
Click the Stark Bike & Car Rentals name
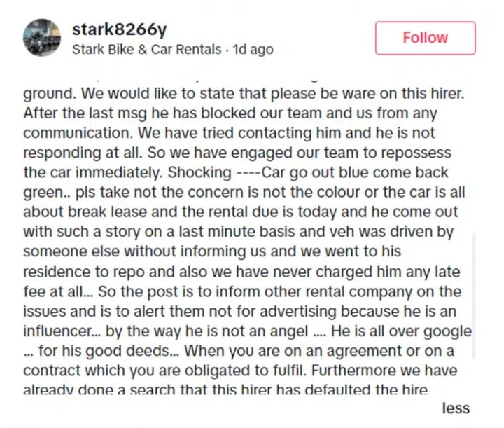click(146, 50)
